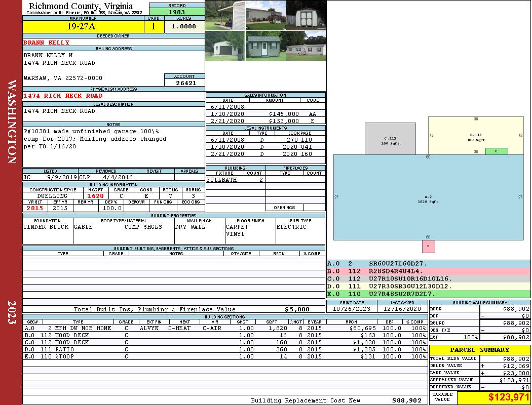Click the green E stoop block in sketch
Viewport: 532px width, 405px height.
tap(497, 151)
